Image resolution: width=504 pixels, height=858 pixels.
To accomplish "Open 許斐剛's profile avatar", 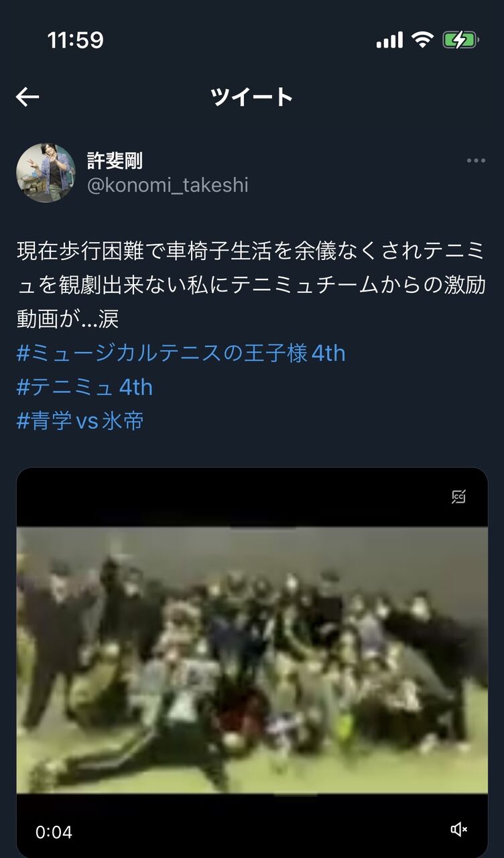I will (x=46, y=173).
